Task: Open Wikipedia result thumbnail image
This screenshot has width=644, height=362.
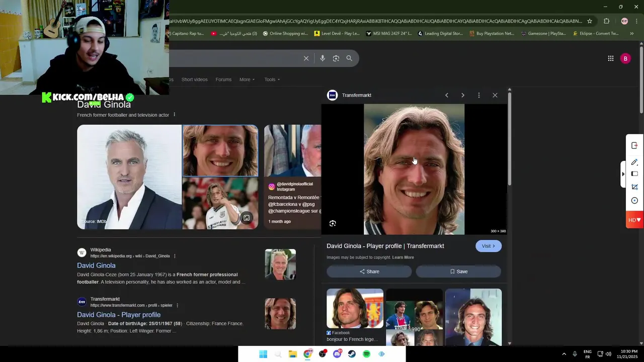Action: [280, 264]
